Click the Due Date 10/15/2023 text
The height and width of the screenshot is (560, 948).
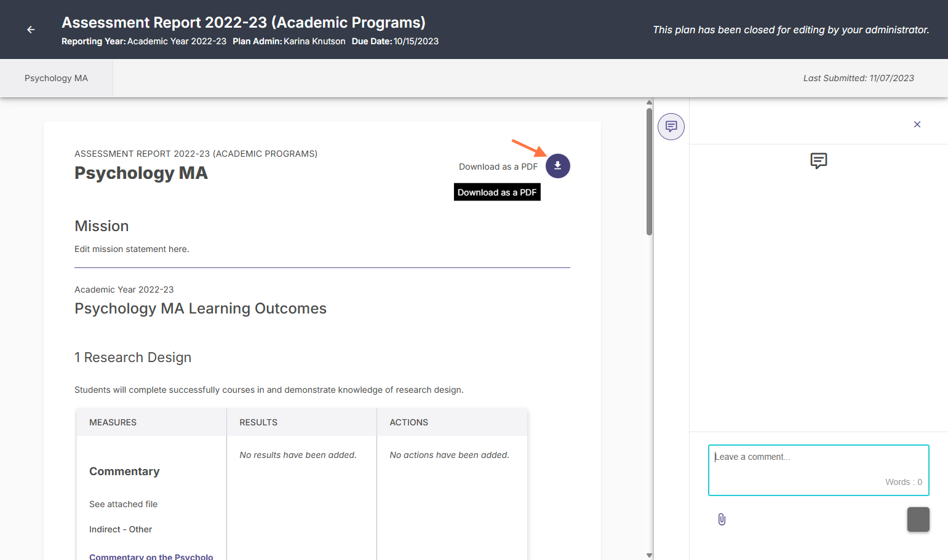395,41
